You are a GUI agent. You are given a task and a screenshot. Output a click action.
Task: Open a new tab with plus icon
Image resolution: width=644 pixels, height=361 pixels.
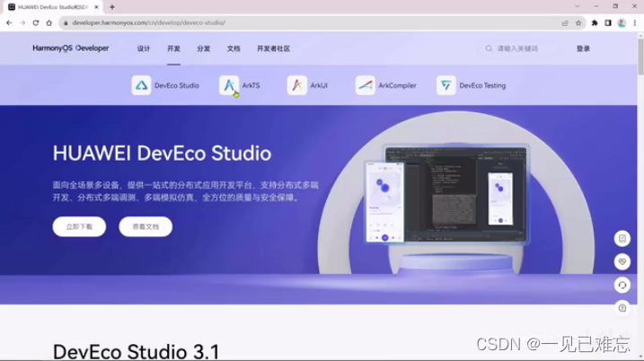(112, 7)
